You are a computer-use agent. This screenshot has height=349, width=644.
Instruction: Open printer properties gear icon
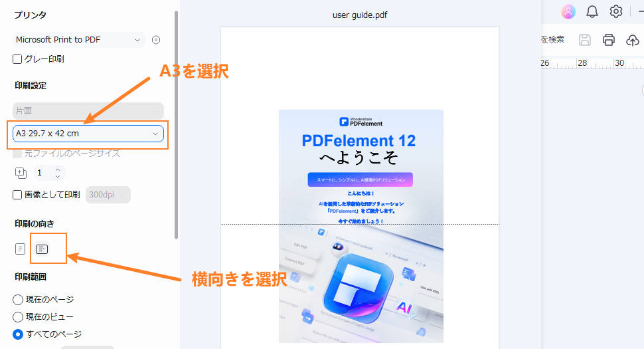(x=155, y=40)
